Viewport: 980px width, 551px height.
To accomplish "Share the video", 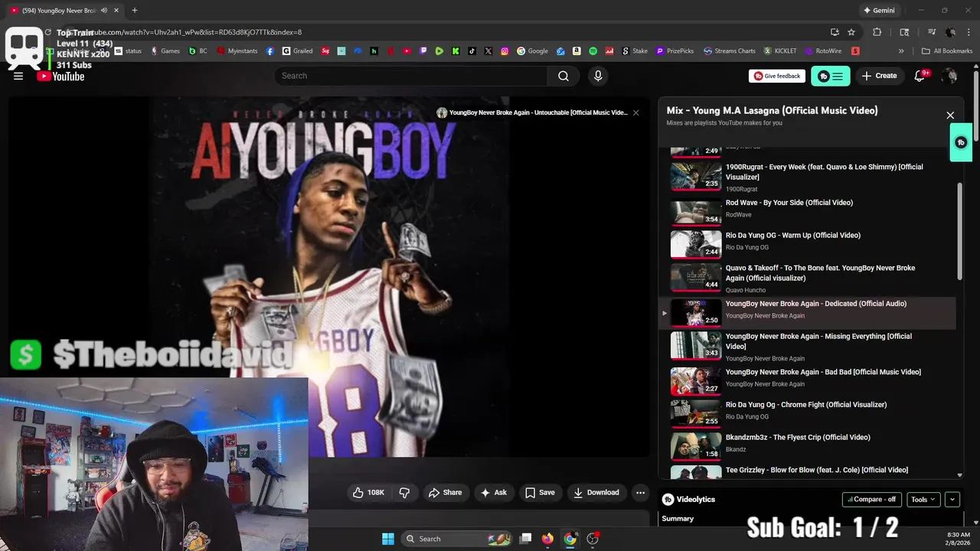I will pos(445,493).
